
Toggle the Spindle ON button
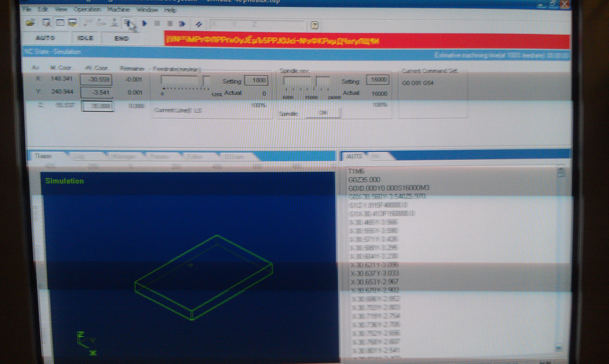(x=323, y=113)
